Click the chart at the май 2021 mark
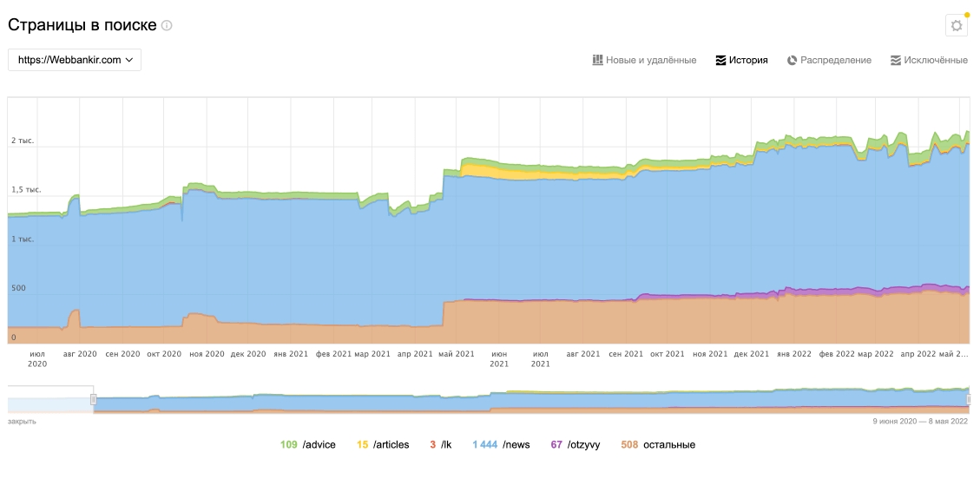Image resolution: width=980 pixels, height=485 pixels. point(457,260)
